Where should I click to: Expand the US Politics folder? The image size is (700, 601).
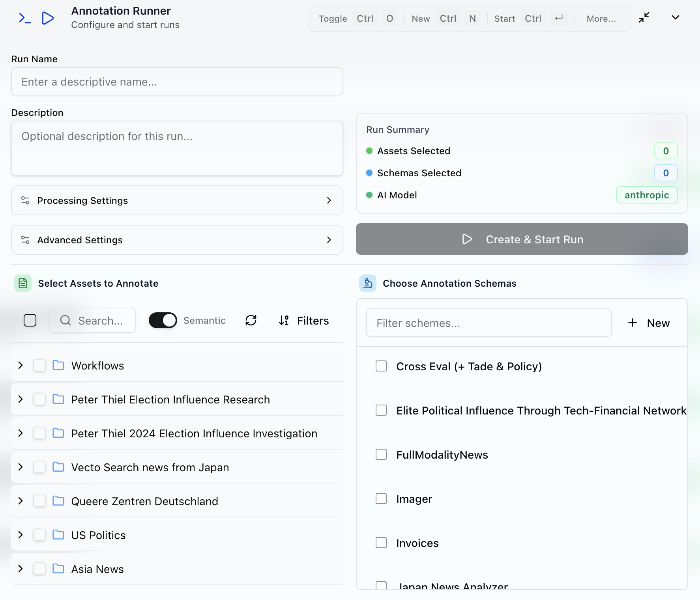tap(21, 535)
